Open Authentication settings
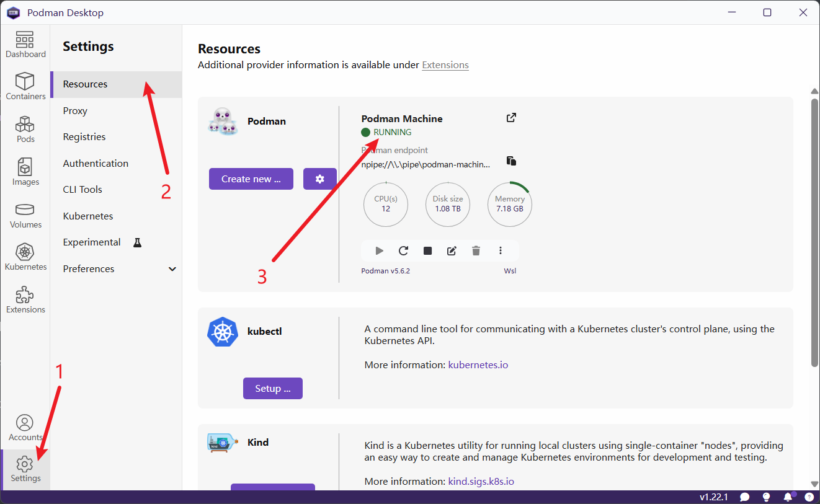The height and width of the screenshot is (504, 820). click(116, 163)
